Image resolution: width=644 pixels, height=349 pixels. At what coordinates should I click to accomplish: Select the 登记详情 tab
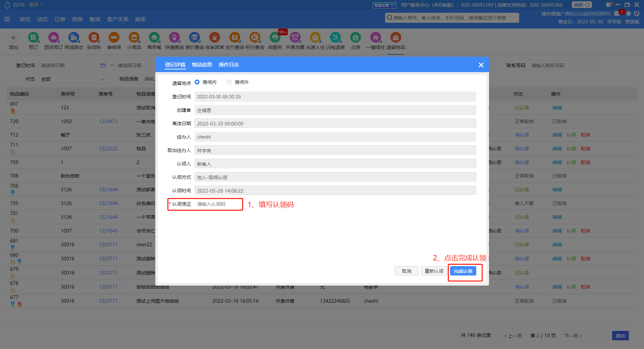click(x=175, y=65)
